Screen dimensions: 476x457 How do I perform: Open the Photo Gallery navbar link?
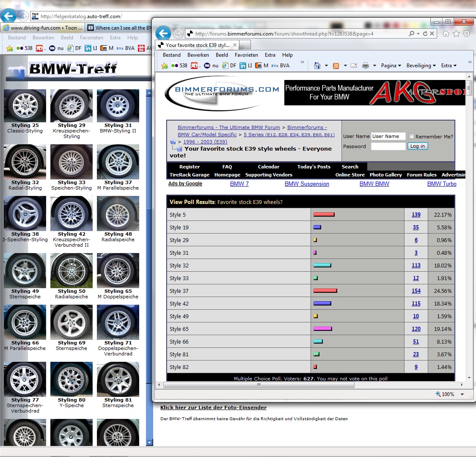385,175
